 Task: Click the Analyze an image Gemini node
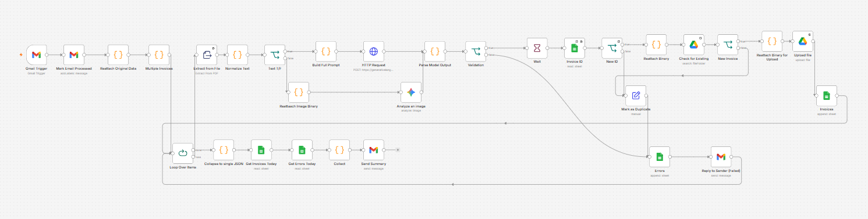[x=410, y=92]
